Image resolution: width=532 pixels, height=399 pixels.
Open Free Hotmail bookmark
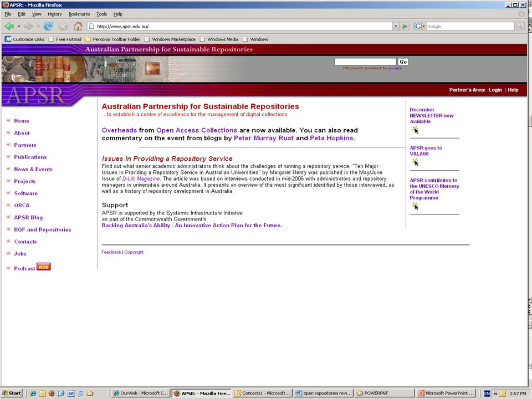click(x=65, y=39)
